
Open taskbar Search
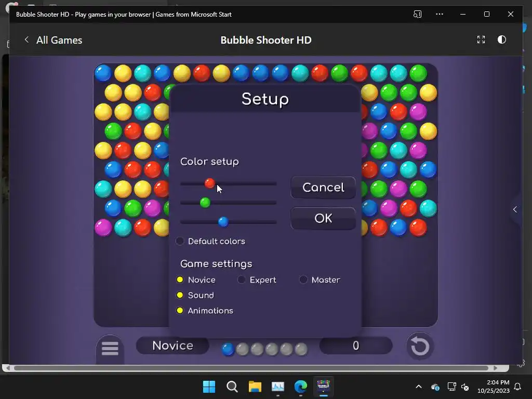[x=232, y=387]
